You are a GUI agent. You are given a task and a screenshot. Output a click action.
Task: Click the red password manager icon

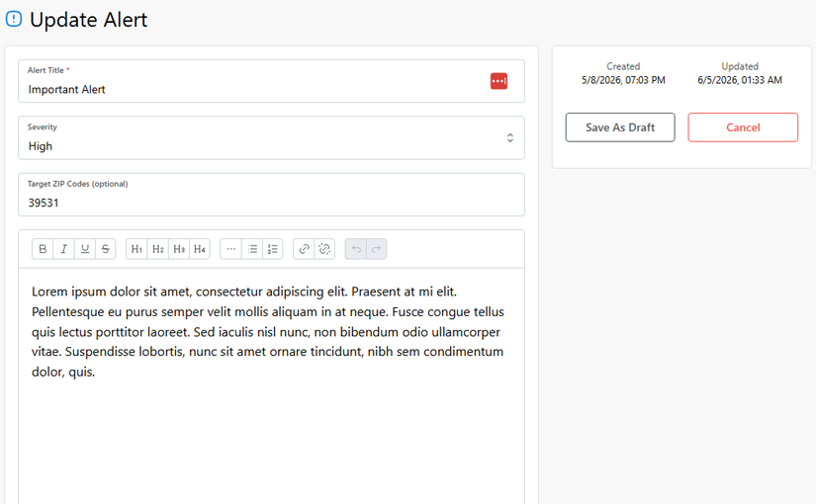pos(499,81)
